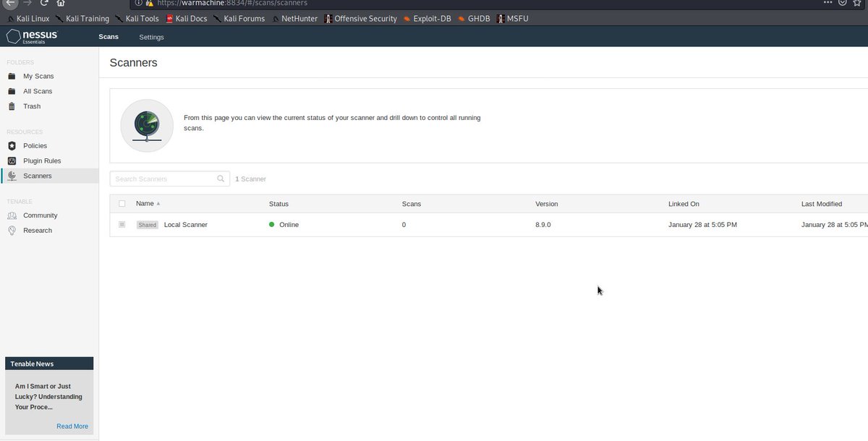
Task: Bookmark this page with star icon
Action: coord(858,2)
